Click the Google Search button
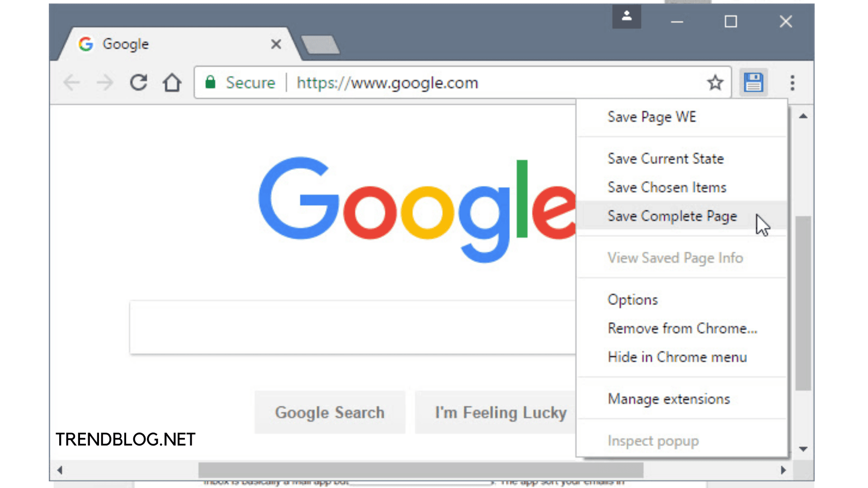Image resolution: width=868 pixels, height=488 pixels. (x=330, y=412)
